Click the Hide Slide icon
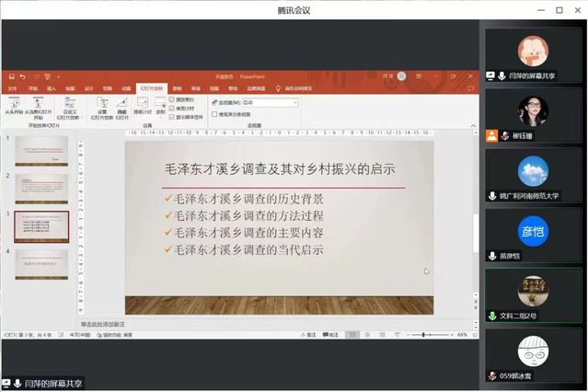 [x=122, y=104]
